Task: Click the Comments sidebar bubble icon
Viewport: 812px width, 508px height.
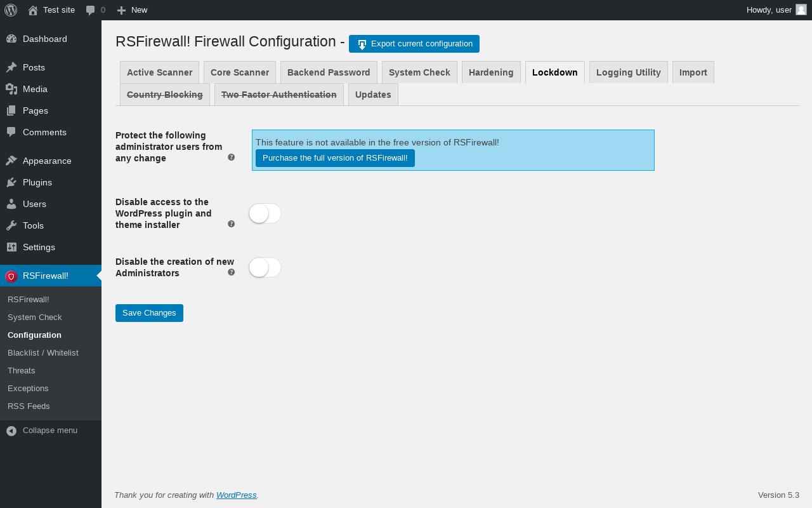Action: coord(11,132)
